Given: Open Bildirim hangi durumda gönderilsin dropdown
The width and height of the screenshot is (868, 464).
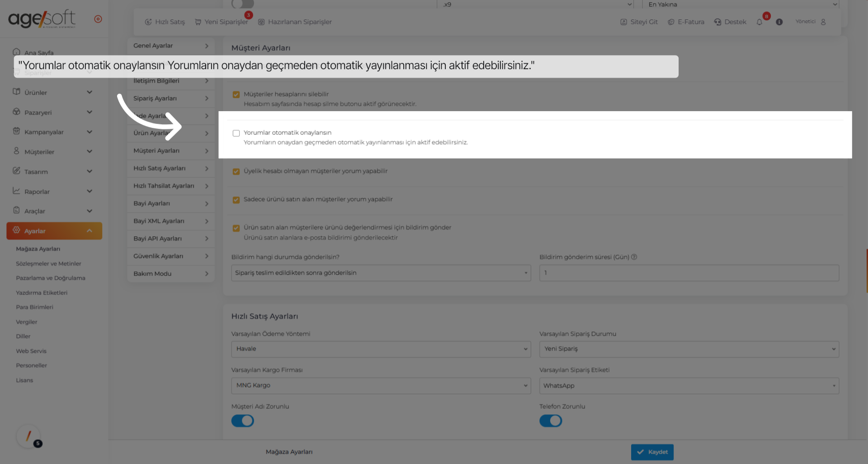Looking at the screenshot, I should point(381,273).
